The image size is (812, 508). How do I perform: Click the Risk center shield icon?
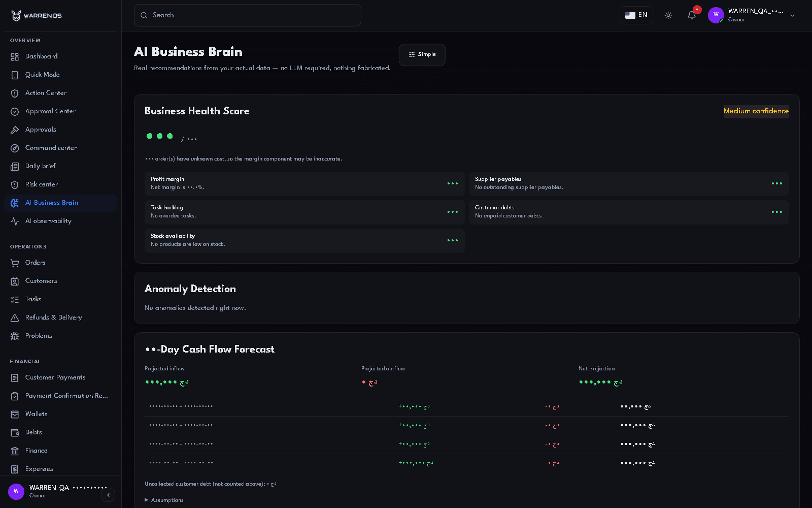pyautogui.click(x=15, y=184)
